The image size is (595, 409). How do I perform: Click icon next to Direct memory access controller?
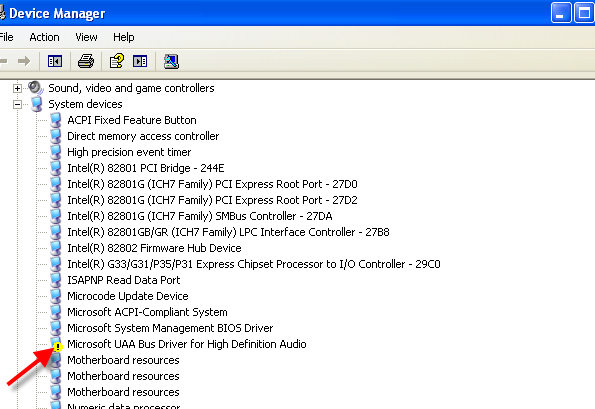56,136
